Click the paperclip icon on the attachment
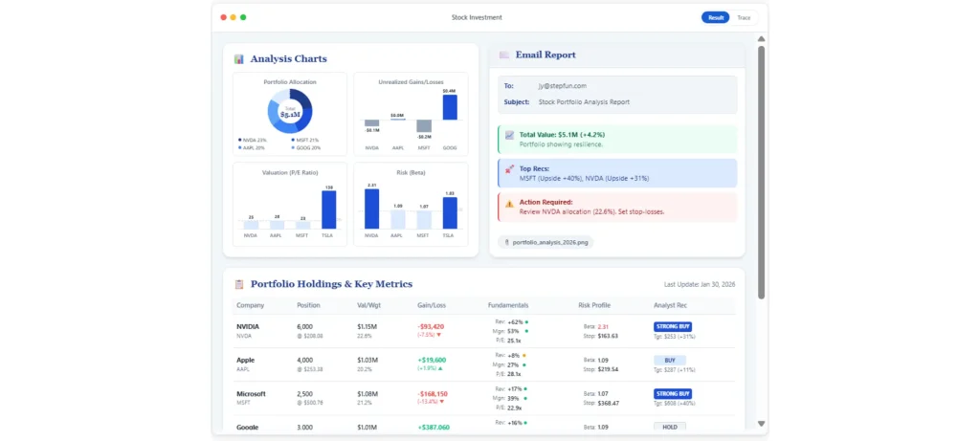Image resolution: width=980 pixels, height=441 pixels. (x=506, y=243)
